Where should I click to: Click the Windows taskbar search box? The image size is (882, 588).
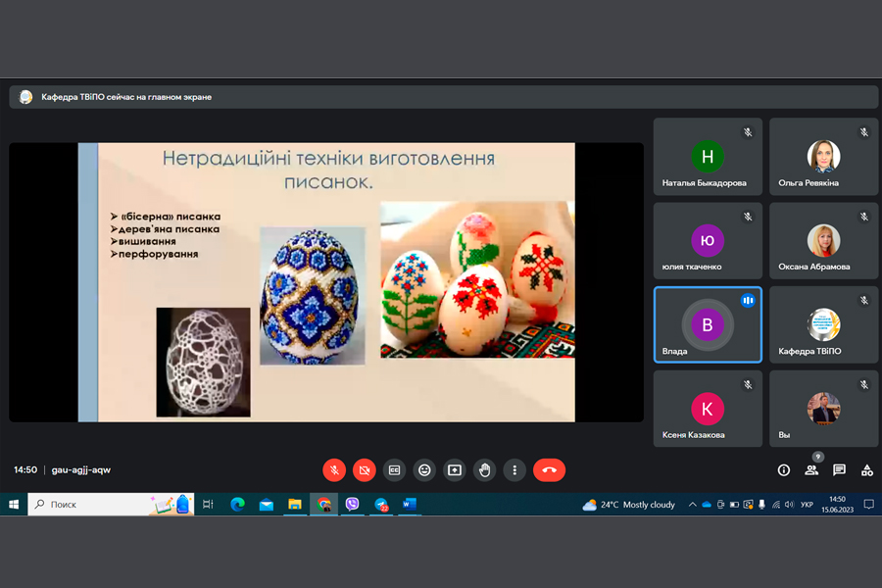[x=88, y=505]
